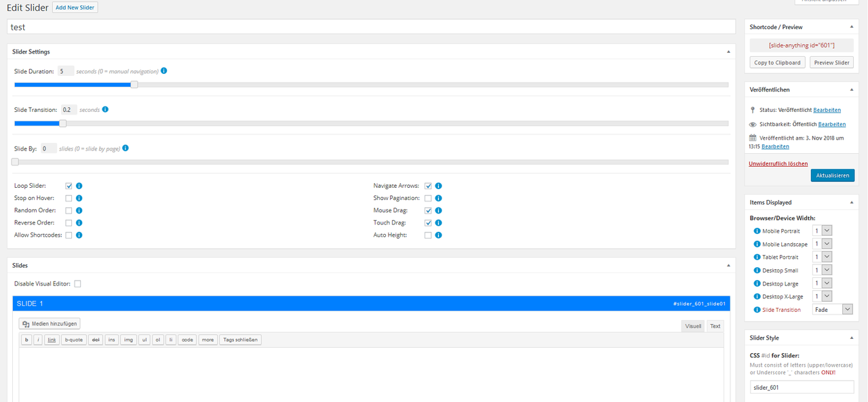Open the Fade slide transition dropdown
Screen dimensions: 868x402
point(833,309)
